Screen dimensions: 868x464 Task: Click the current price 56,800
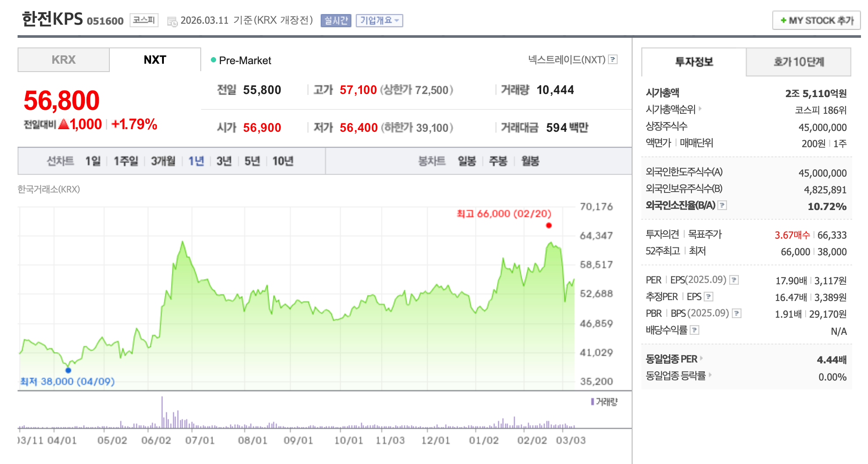coord(61,100)
